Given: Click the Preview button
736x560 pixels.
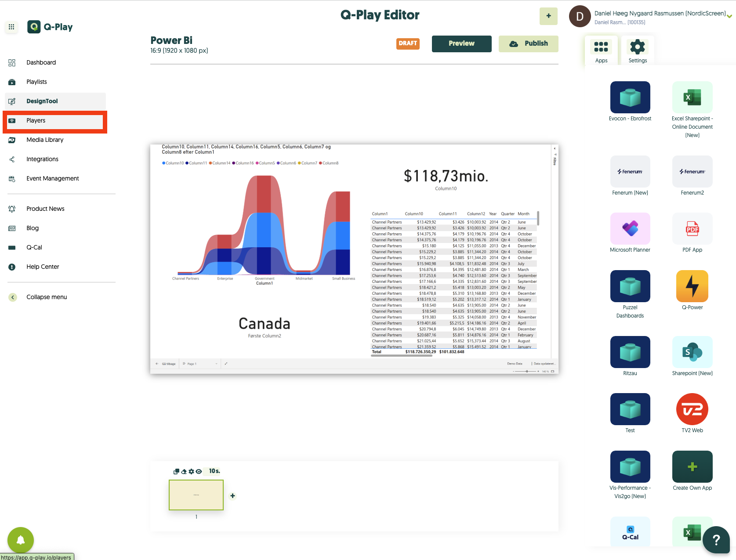Looking at the screenshot, I should (461, 43).
